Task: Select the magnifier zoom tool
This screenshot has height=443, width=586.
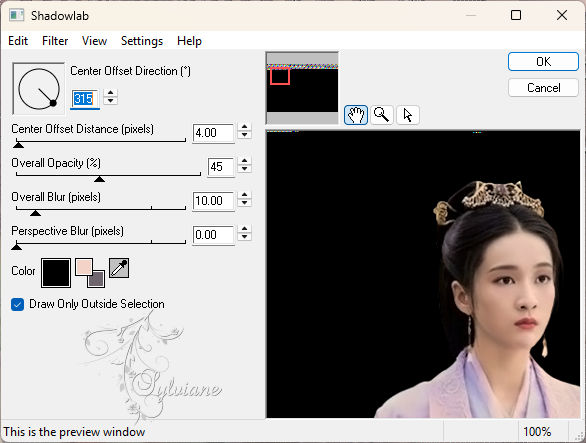Action: pyautogui.click(x=382, y=115)
